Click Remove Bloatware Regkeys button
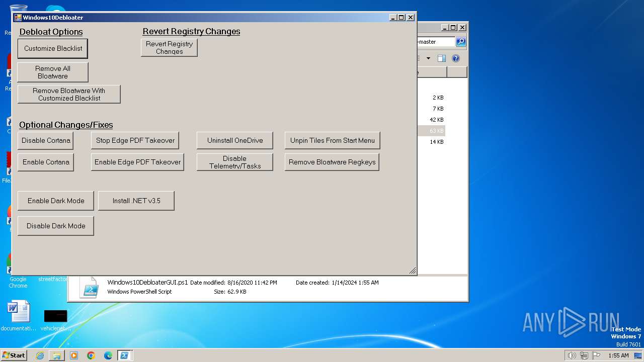This screenshot has width=644, height=362. (x=332, y=162)
